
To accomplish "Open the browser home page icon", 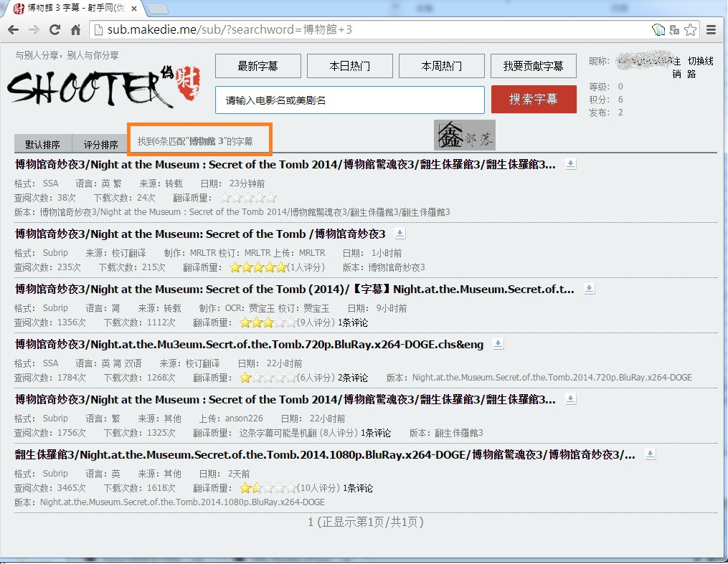I will (x=76, y=29).
